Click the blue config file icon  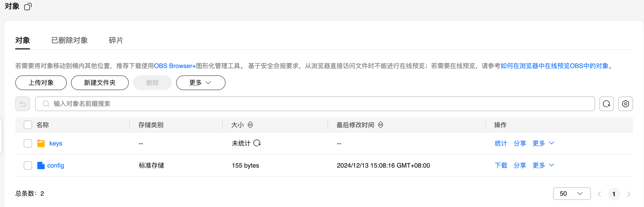click(41, 165)
